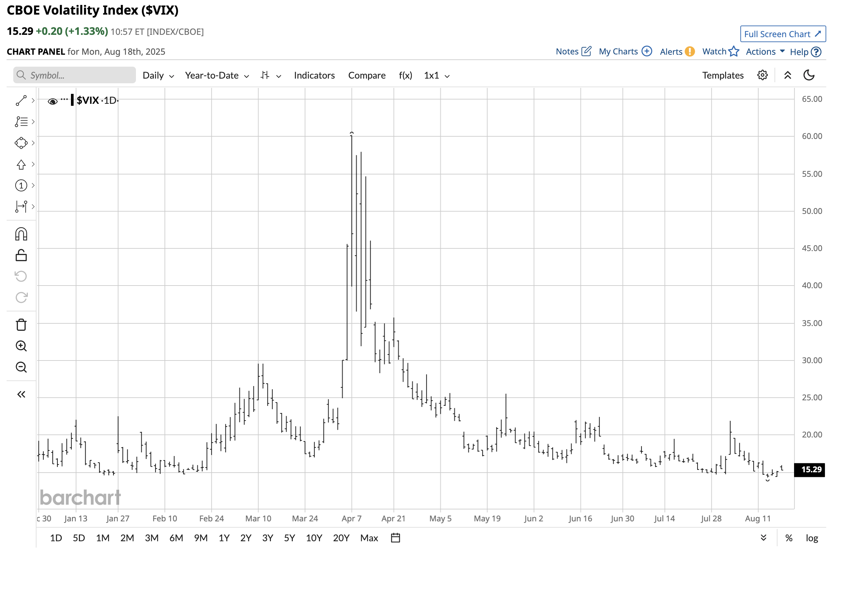Select the 1Y time range

(224, 538)
